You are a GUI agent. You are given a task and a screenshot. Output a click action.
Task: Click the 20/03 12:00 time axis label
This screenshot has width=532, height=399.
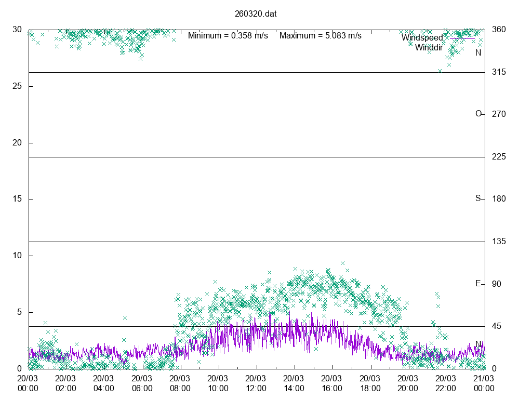pos(256,383)
